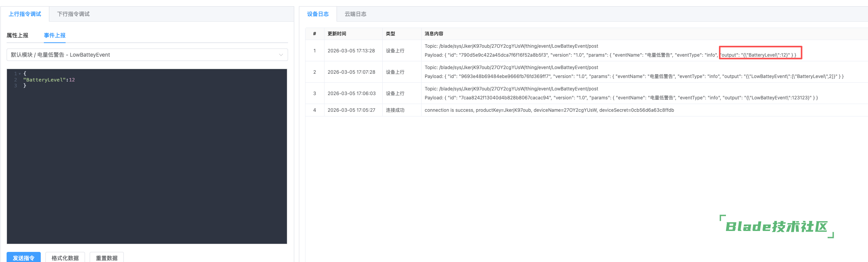The height and width of the screenshot is (262, 868).
Task: Click the 消息内容 column header
Action: click(434, 34)
